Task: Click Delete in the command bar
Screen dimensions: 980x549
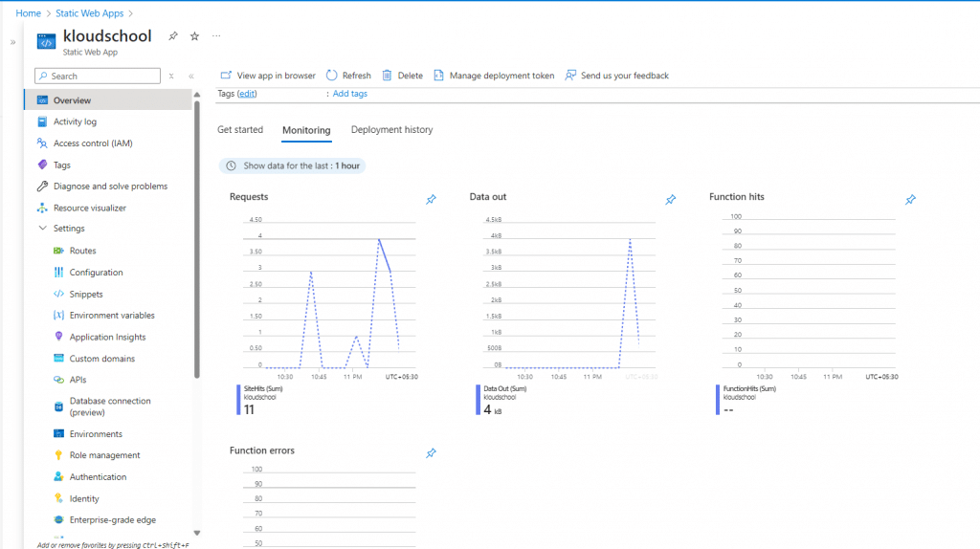Action: (402, 76)
